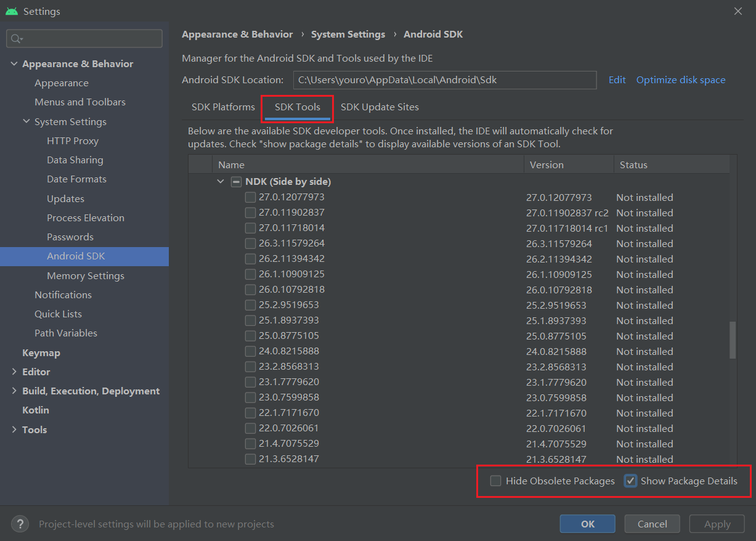Check the 26.3.11579264 NDK checkbox
Screen dimensions: 756x541
(250, 243)
